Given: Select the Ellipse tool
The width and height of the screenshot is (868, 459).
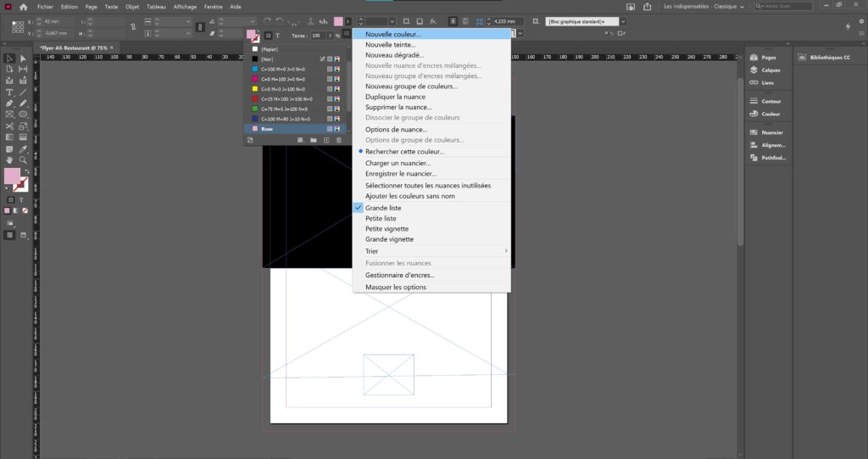Looking at the screenshot, I should [x=23, y=115].
